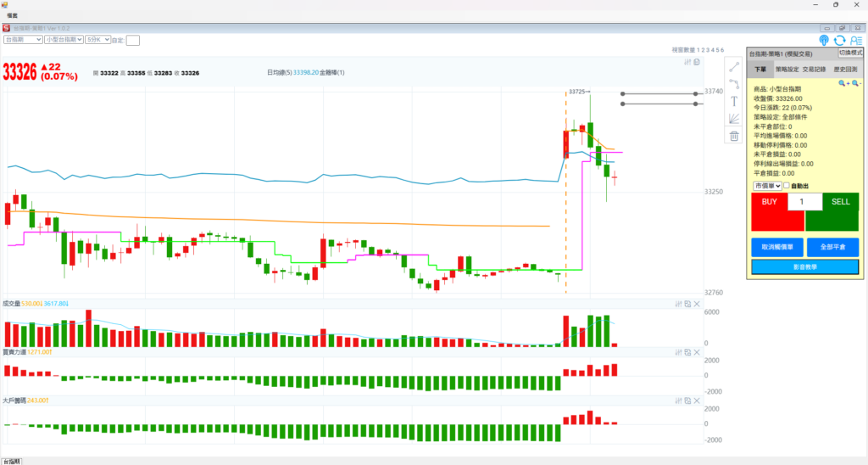Screen dimensions: 868x465
Task: Open the user list icon
Action: [x=855, y=40]
